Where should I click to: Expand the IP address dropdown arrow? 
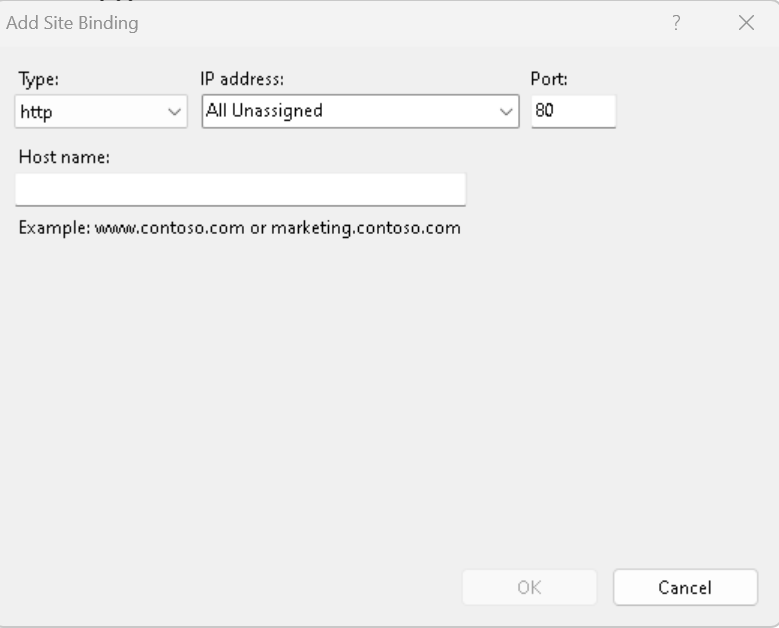click(x=505, y=112)
